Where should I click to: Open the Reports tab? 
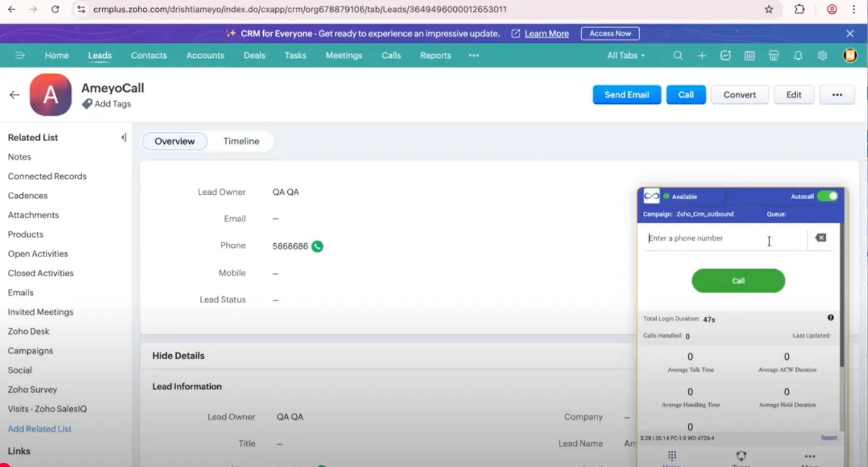[x=435, y=56]
